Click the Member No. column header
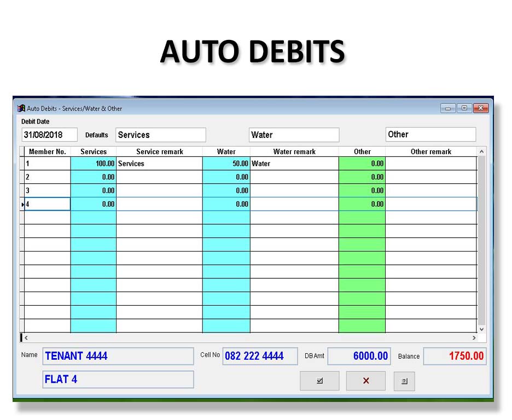 48,151
